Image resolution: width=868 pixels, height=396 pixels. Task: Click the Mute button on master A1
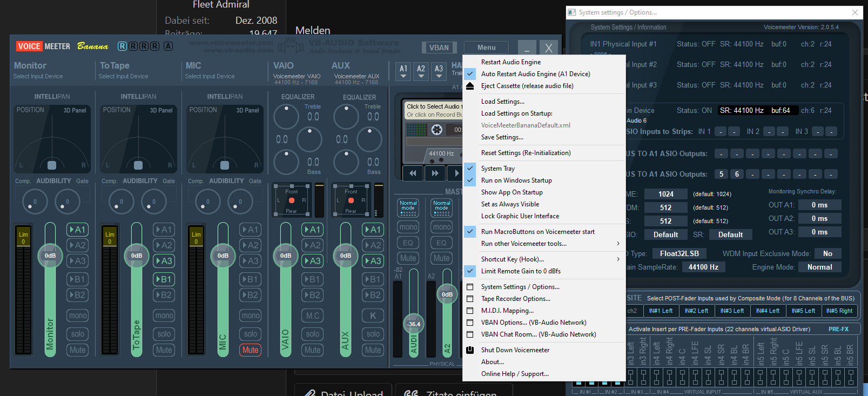tap(408, 258)
